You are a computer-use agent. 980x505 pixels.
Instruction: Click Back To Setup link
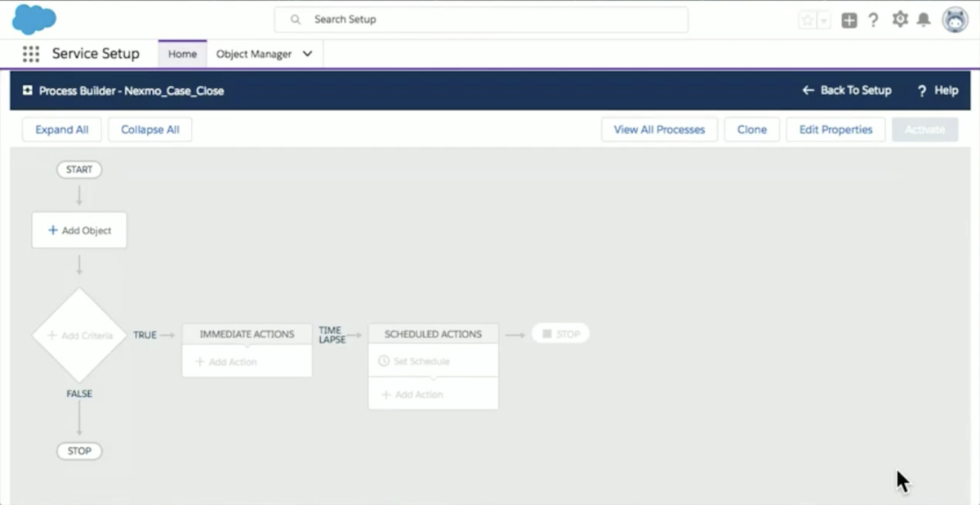[x=847, y=91]
